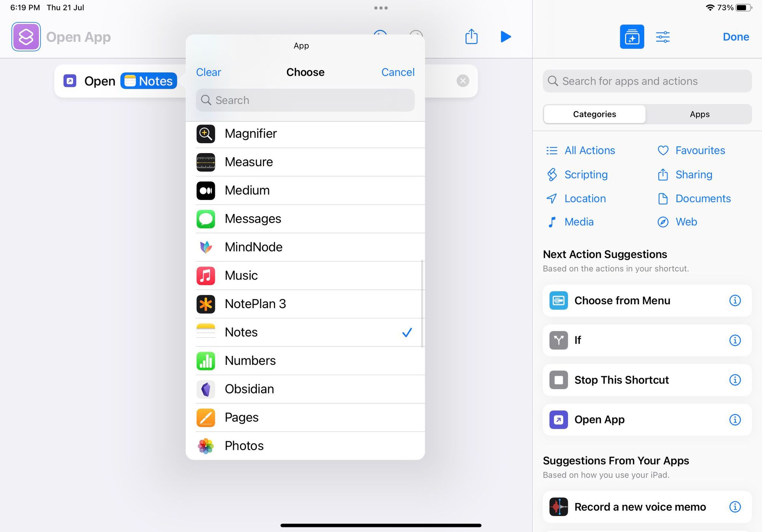
Task: Select the Sharing category filter
Action: point(694,174)
